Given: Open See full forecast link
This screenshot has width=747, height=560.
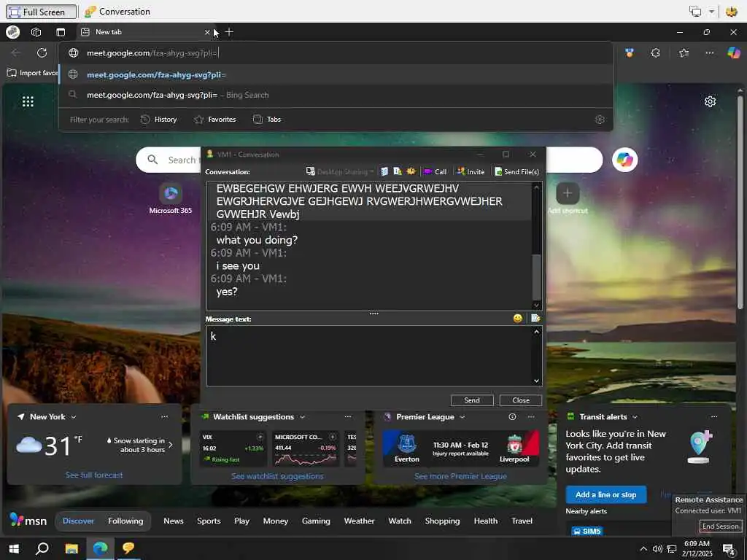Looking at the screenshot, I should click(x=94, y=475).
